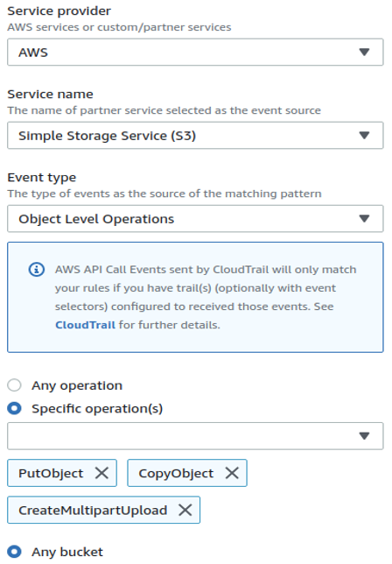Screen dimensions: 392x564
Task: Open the Service provider AWS dropdown
Action: [x=195, y=53]
